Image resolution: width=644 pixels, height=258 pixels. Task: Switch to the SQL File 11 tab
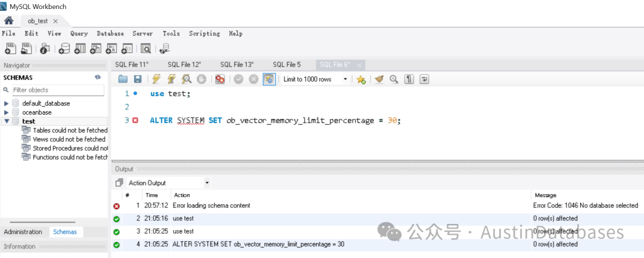click(x=132, y=64)
